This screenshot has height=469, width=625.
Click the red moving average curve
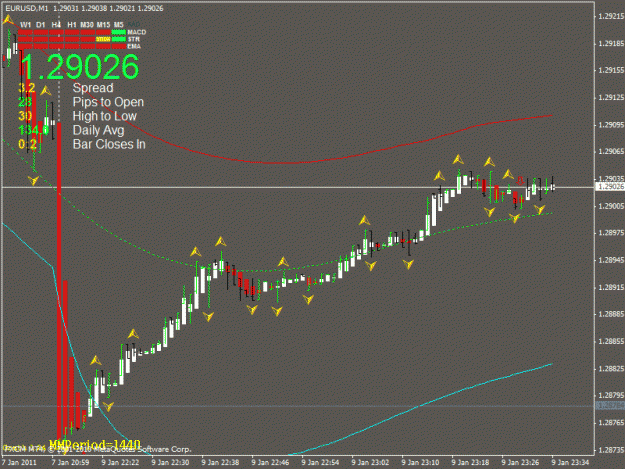[x=279, y=163]
